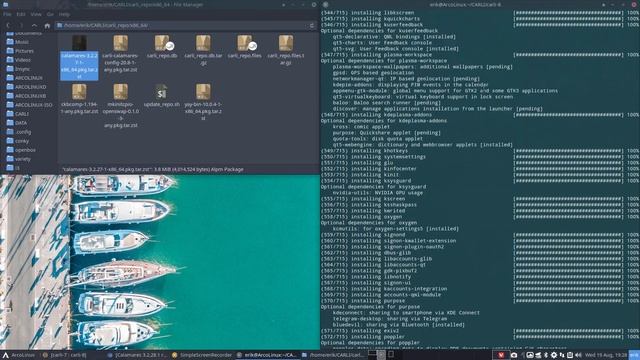640x360 pixels.
Task: Go up to the parent folder
Action: (x=34, y=25)
